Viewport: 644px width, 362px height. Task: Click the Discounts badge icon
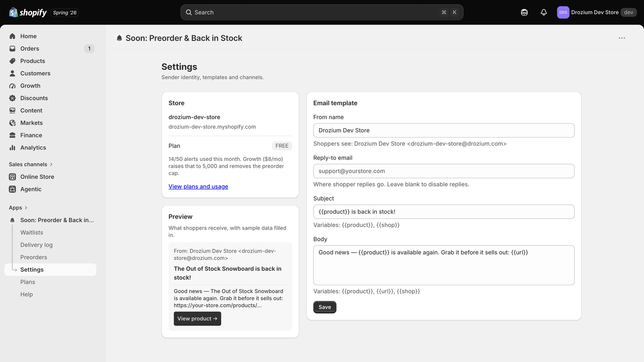[12, 98]
